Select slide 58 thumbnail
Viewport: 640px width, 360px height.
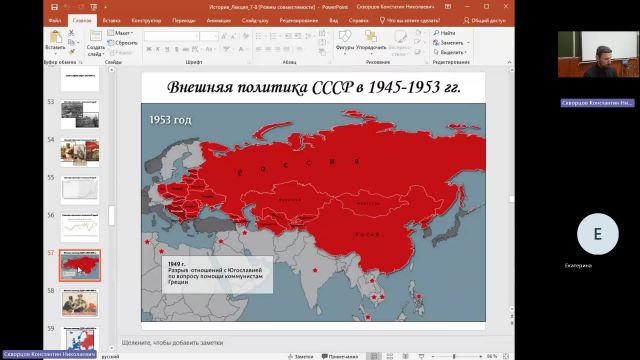pyautogui.click(x=80, y=303)
